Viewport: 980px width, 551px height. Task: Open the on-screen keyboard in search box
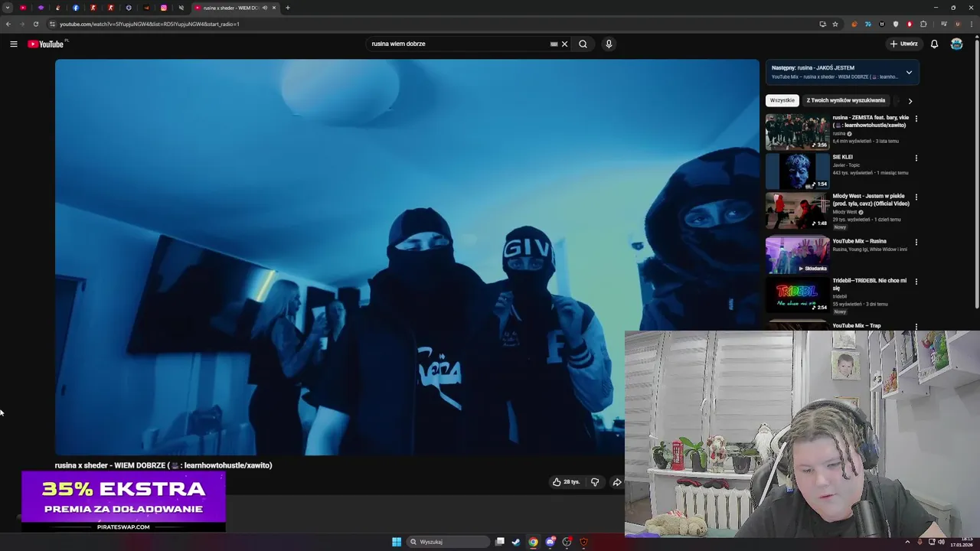[554, 44]
